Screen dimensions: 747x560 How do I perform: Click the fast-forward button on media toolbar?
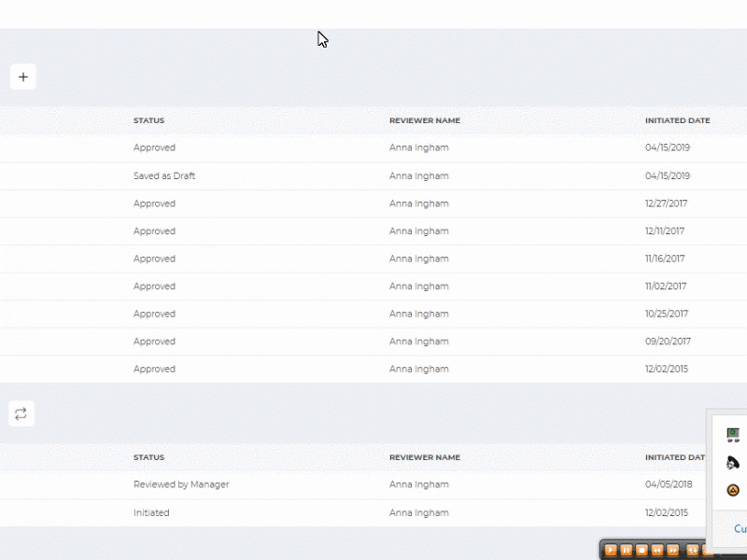(672, 551)
